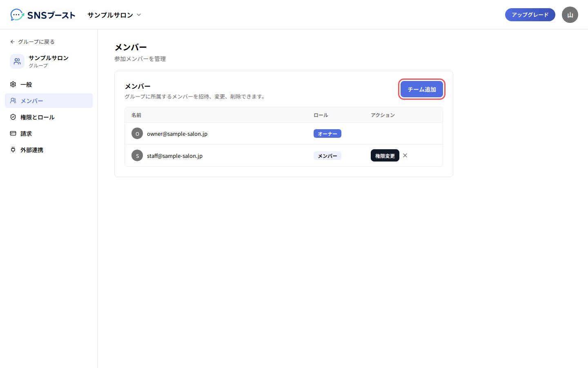This screenshot has height=368, width=588.
Task: Click the 参加メンバーを管理 subtitle
Action: tap(140, 59)
